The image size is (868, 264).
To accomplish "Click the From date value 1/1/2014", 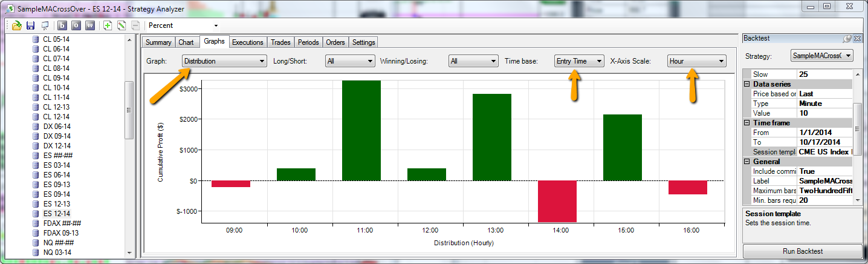I will 825,133.
